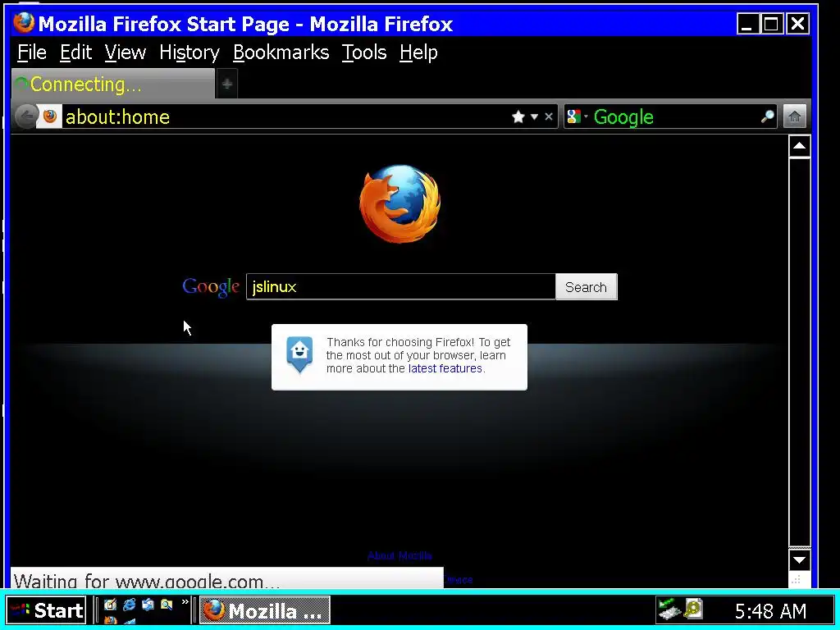Select the Connecting… tab
840x630 pixels.
(x=113, y=84)
